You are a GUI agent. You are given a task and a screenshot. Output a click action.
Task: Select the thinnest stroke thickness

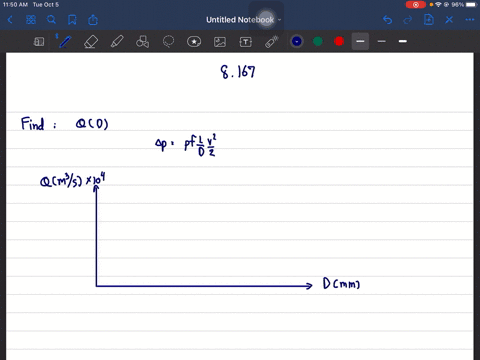pos(382,41)
